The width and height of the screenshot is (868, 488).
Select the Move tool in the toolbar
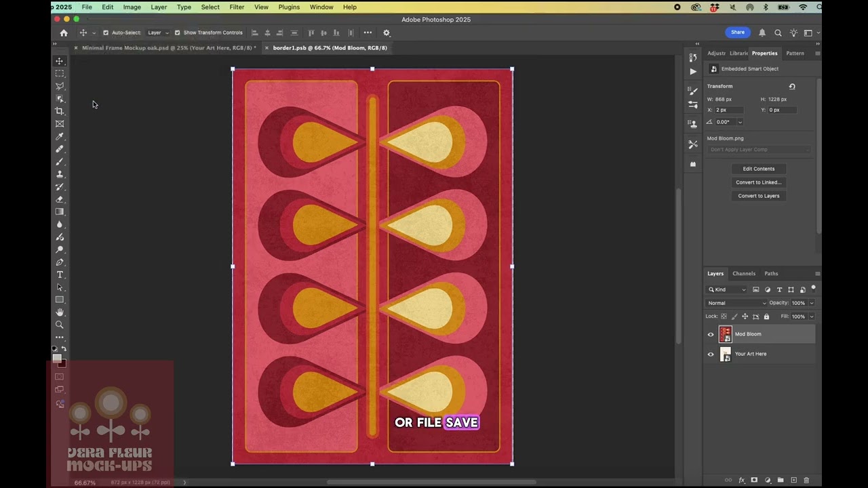tap(60, 61)
